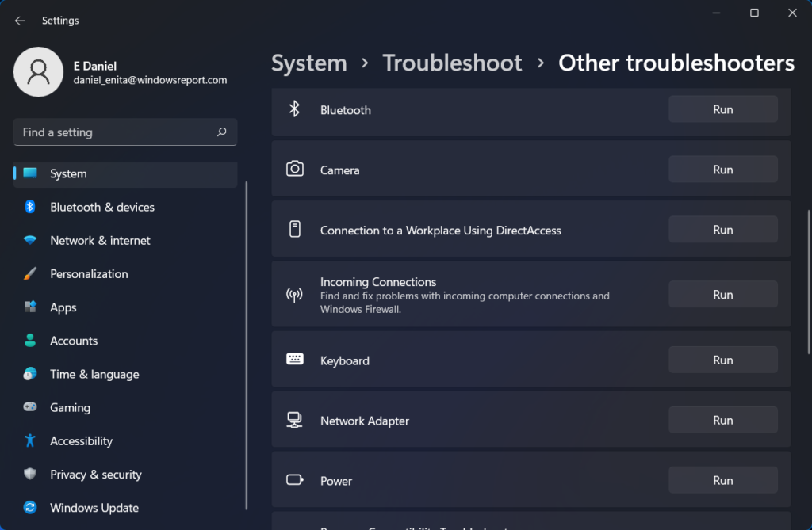Click the Keyboard troubleshooter icon
812x530 pixels.
295,359
